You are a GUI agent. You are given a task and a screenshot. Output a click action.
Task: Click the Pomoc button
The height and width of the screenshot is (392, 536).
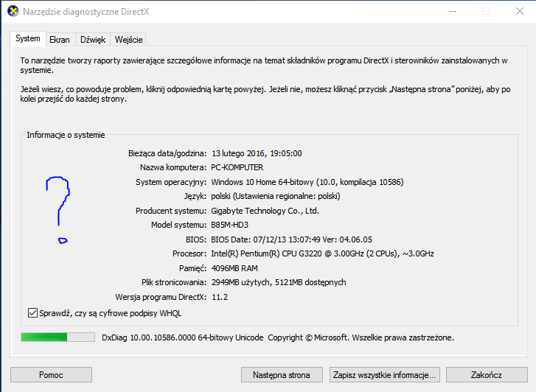(51, 375)
